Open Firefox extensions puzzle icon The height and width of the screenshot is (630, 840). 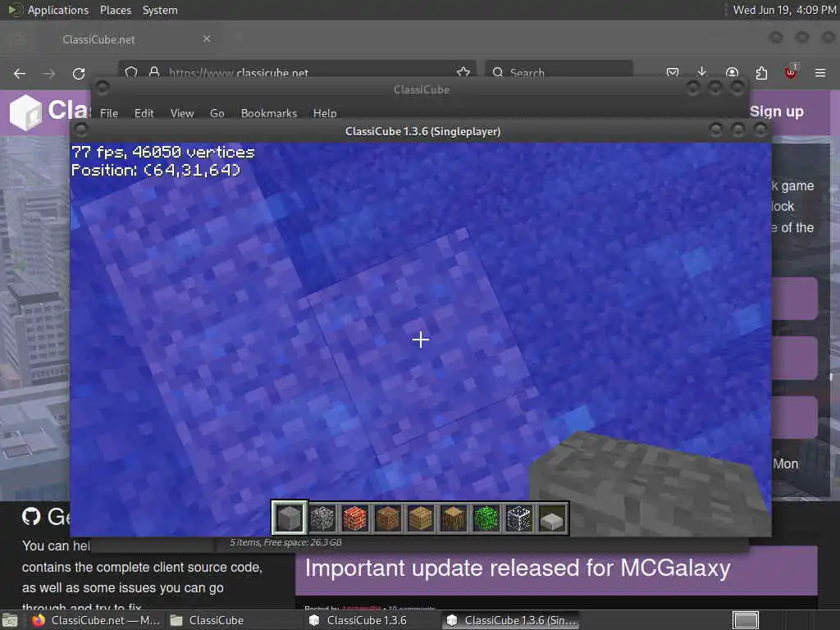[x=761, y=73]
